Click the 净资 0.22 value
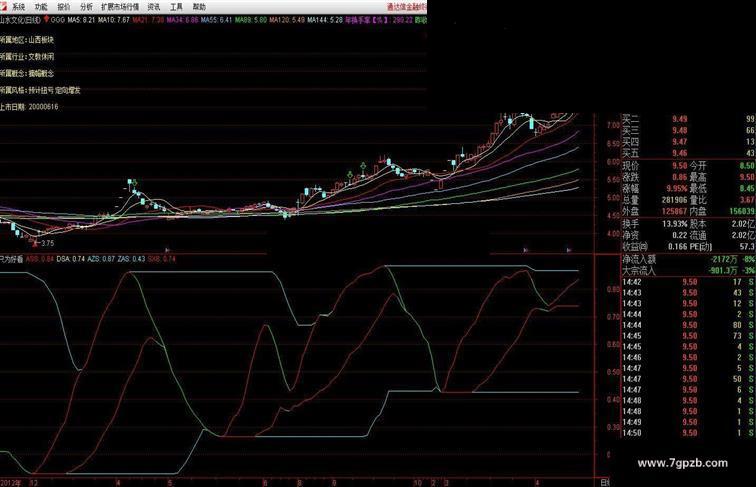The height and width of the screenshot is (487, 756). pyautogui.click(x=680, y=235)
